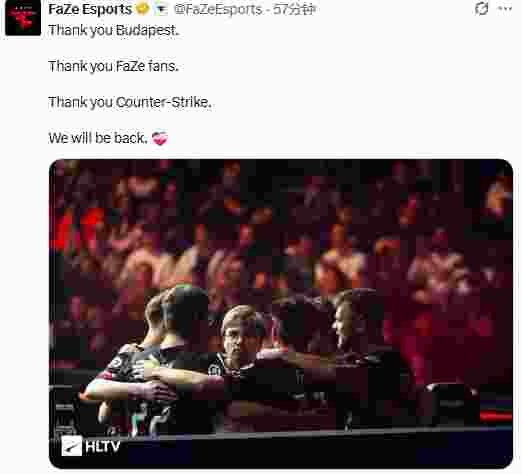Click the 'Thank you Budapest.' text line
522x474 pixels.
pos(114,30)
